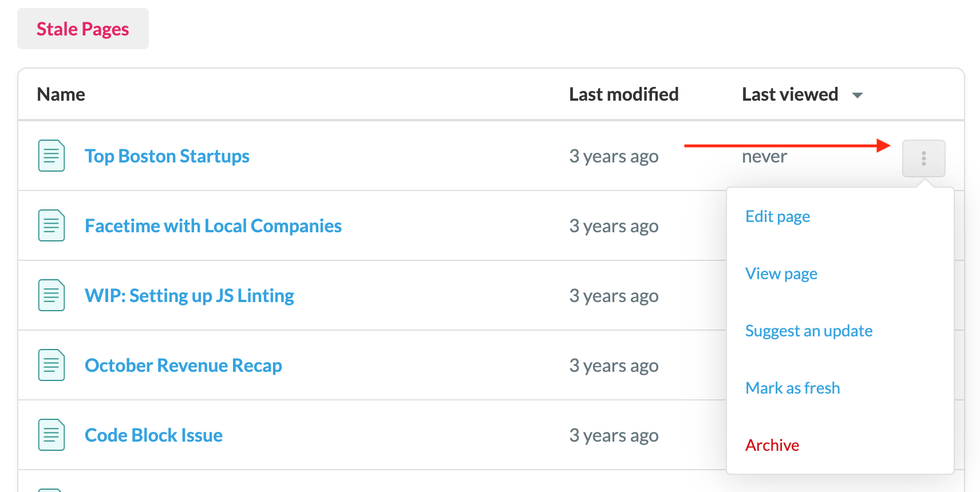Image resolution: width=980 pixels, height=492 pixels.
Task: Open the October Revenue Recap link
Action: [x=183, y=366]
